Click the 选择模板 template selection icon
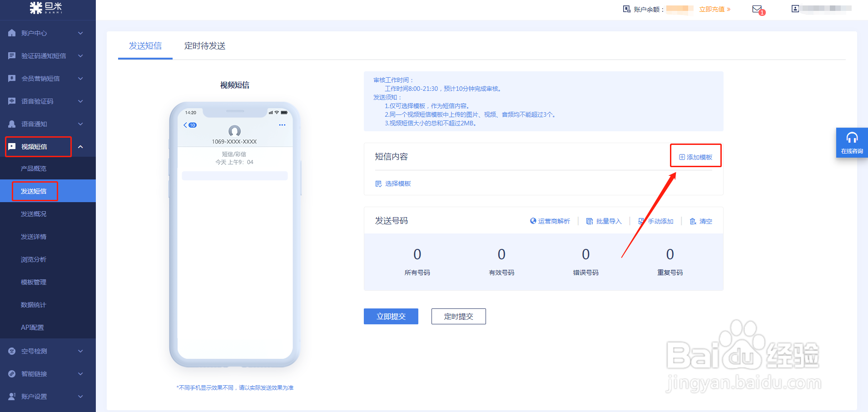Screen dimensions: 868x412 point(379,184)
